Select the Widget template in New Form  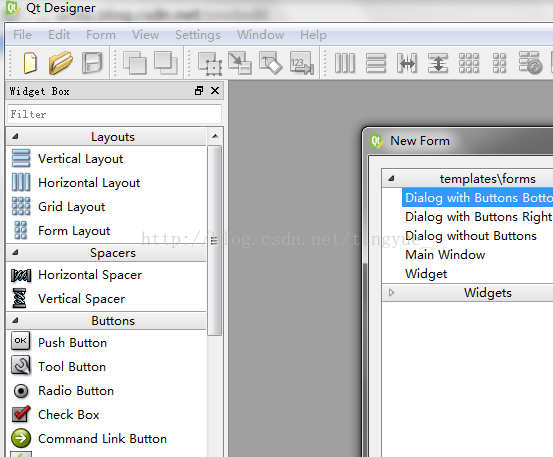point(426,274)
